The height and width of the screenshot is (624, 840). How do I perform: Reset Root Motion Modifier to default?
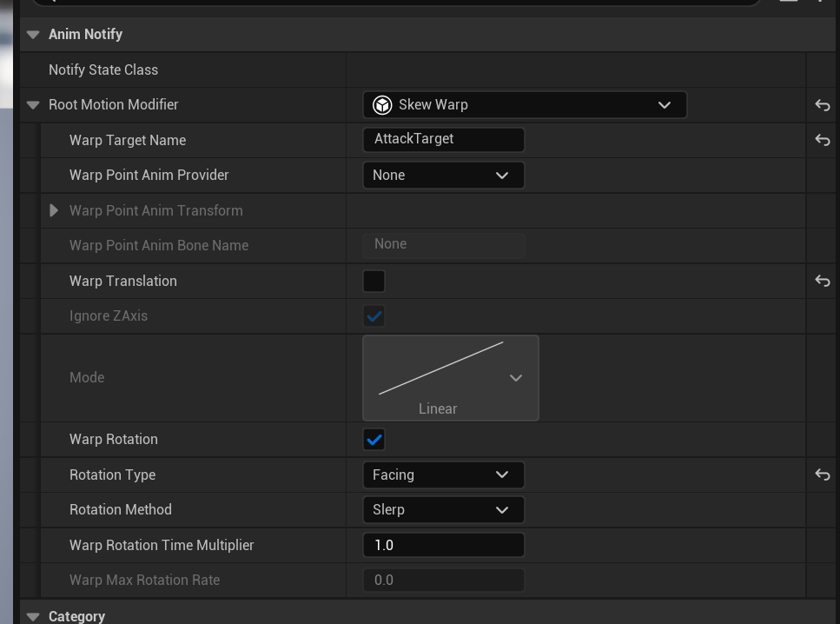point(822,105)
